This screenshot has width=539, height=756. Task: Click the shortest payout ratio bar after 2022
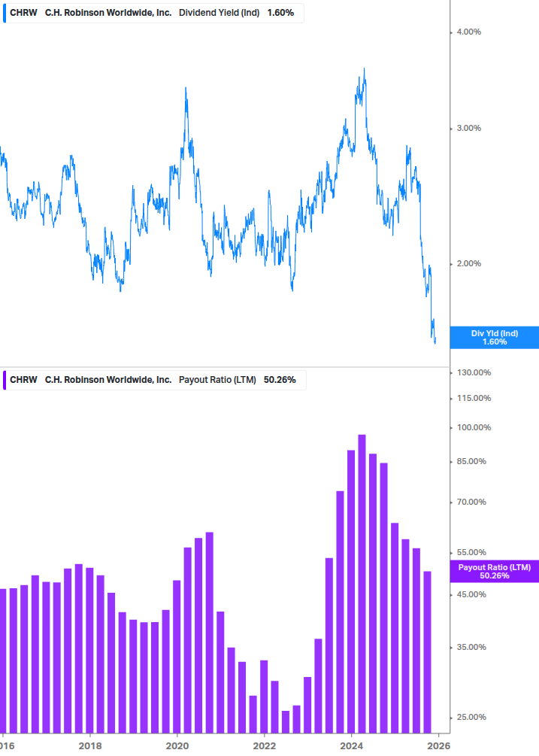[x=286, y=721]
